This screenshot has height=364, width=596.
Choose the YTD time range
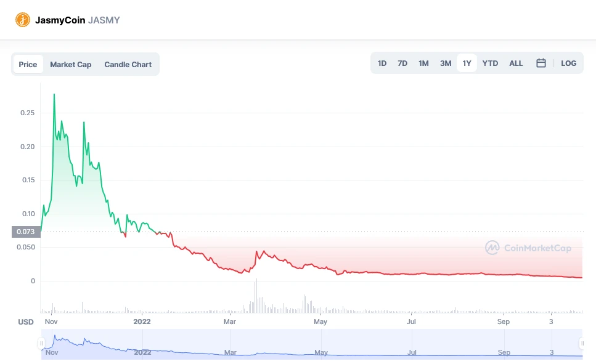[490, 63]
